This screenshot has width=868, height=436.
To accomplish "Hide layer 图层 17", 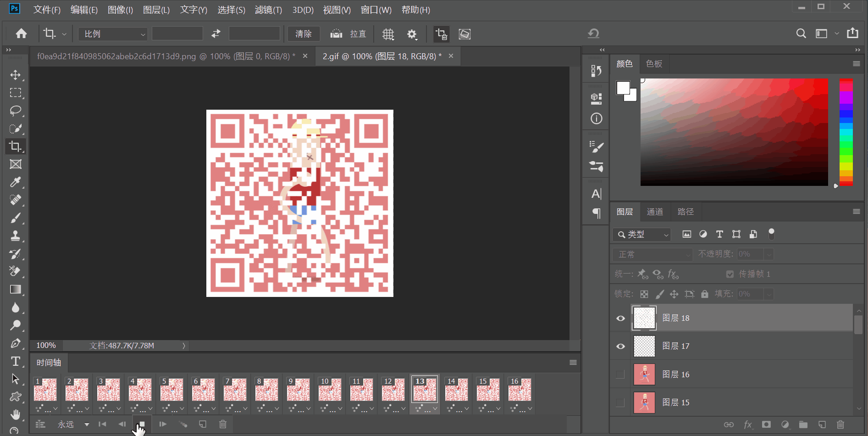I will click(620, 346).
